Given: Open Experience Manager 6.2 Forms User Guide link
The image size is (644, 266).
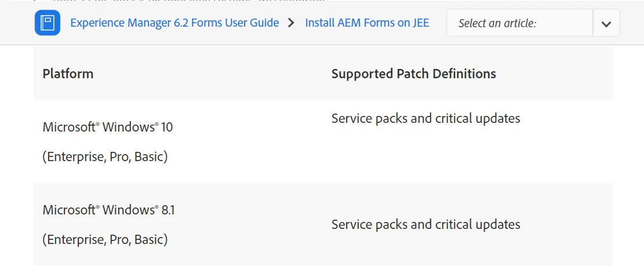Looking at the screenshot, I should pyautogui.click(x=174, y=23).
